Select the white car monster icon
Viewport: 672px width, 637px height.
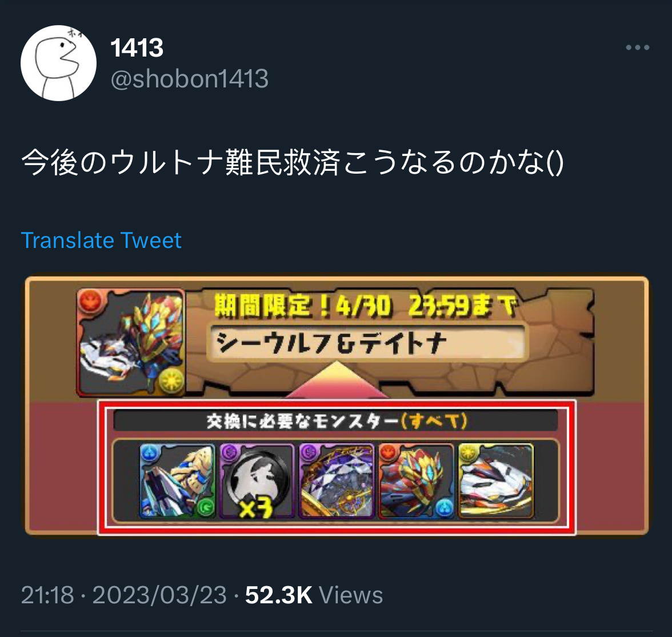[x=496, y=481]
